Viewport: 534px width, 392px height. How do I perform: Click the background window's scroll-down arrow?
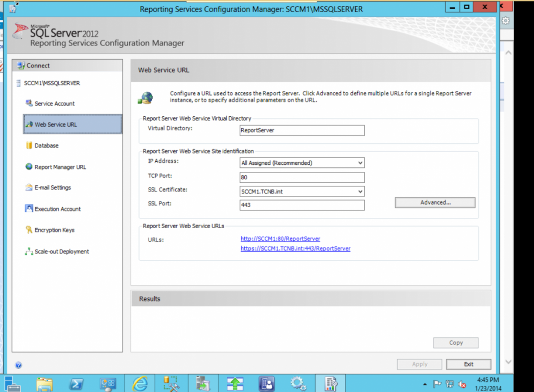pyautogui.click(x=508, y=362)
